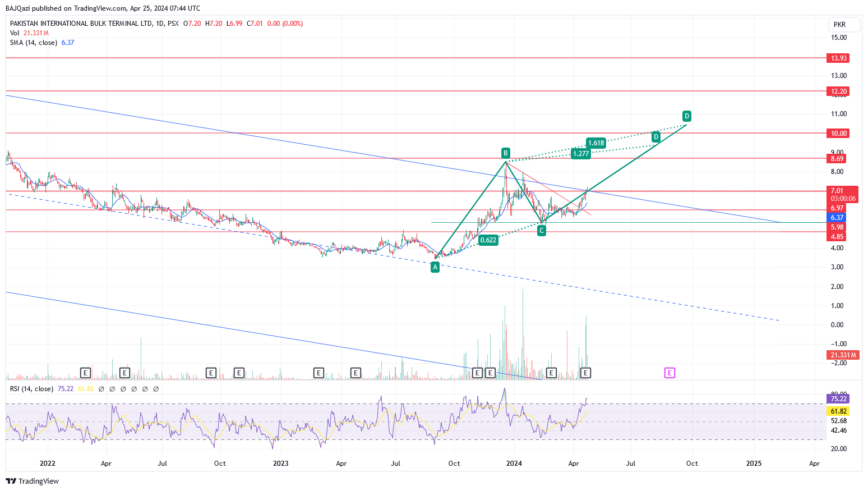This screenshot has height=491, width=868.
Task: Click the earnings E marker directly below label C
Action: tap(551, 373)
